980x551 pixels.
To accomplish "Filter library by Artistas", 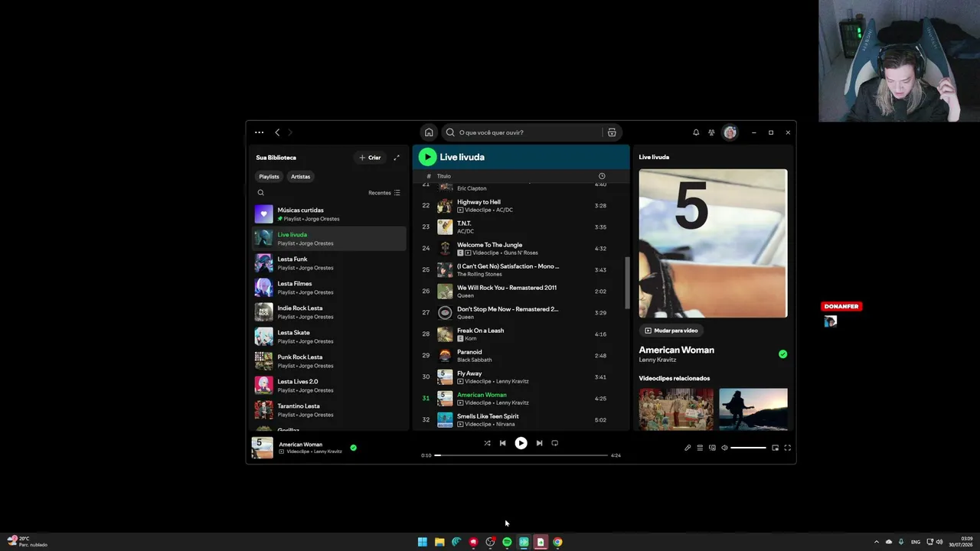I will coord(300,177).
